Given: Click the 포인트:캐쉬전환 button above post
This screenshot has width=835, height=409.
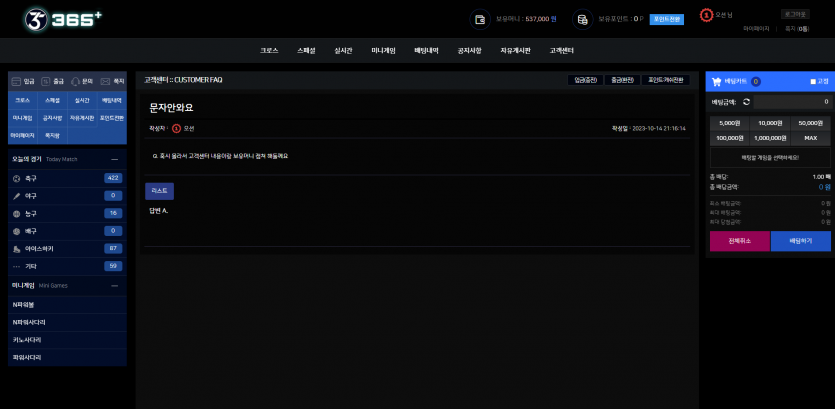Looking at the screenshot, I should [x=665, y=80].
